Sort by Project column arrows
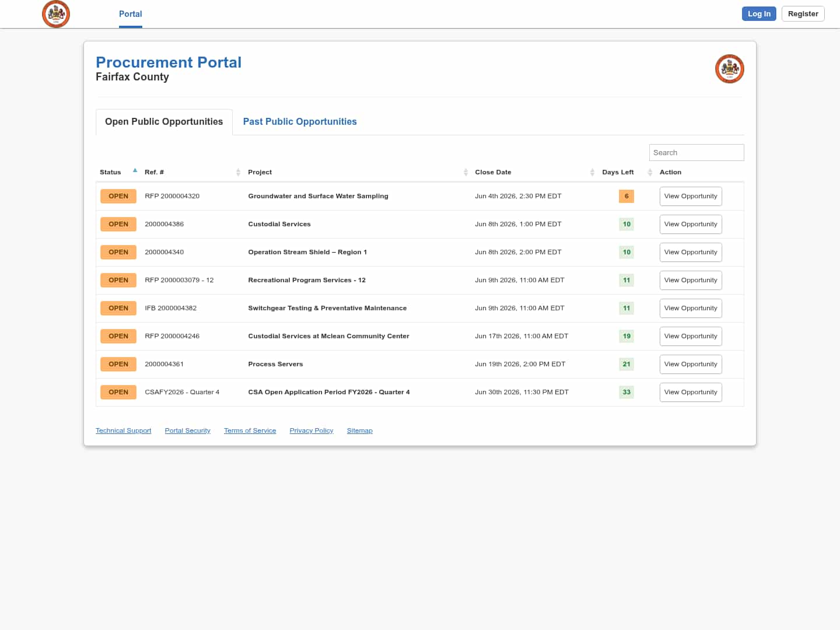The height and width of the screenshot is (630, 840). pyautogui.click(x=466, y=172)
